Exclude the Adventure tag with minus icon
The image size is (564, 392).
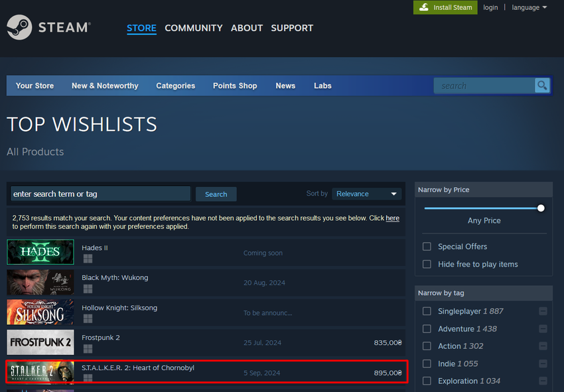point(543,329)
